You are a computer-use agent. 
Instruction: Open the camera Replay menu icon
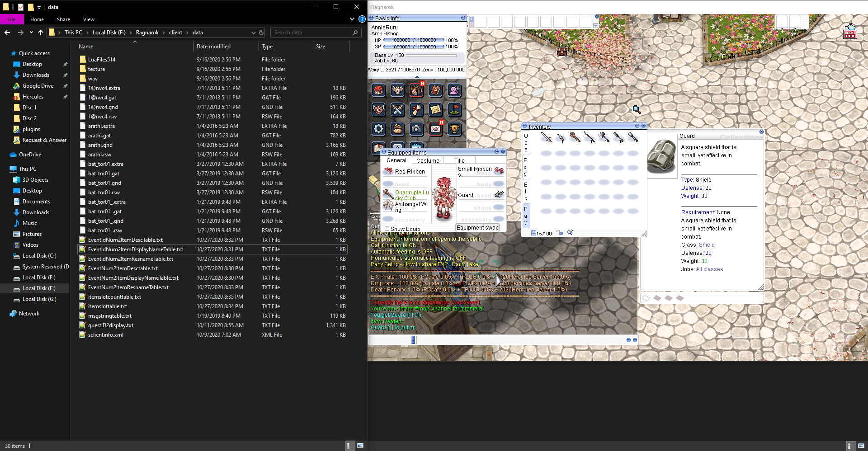416,129
